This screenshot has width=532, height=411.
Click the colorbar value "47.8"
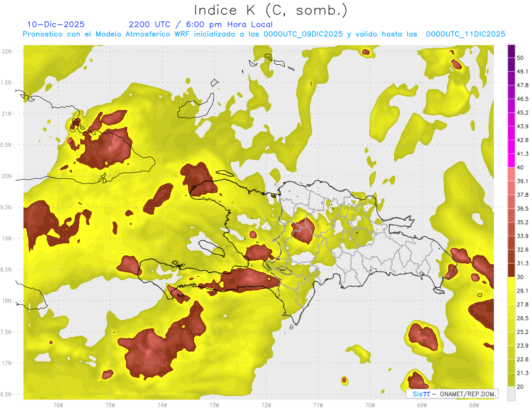coord(523,85)
